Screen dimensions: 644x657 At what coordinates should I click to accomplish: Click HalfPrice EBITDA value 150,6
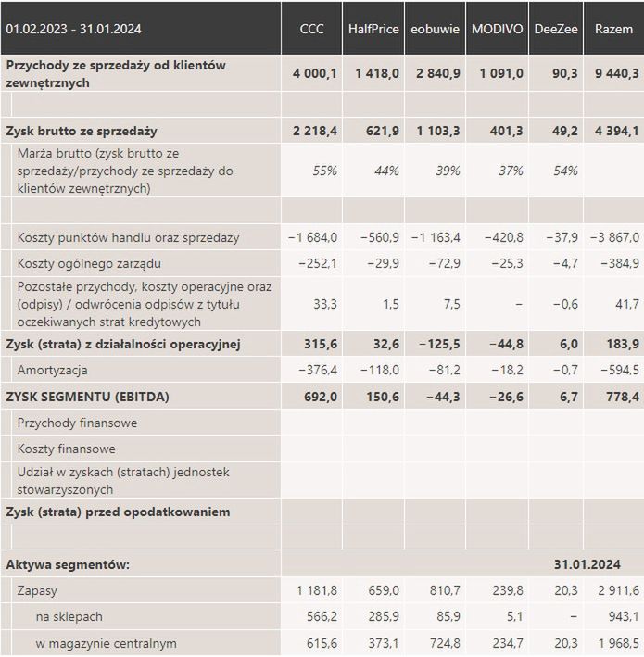tap(383, 397)
